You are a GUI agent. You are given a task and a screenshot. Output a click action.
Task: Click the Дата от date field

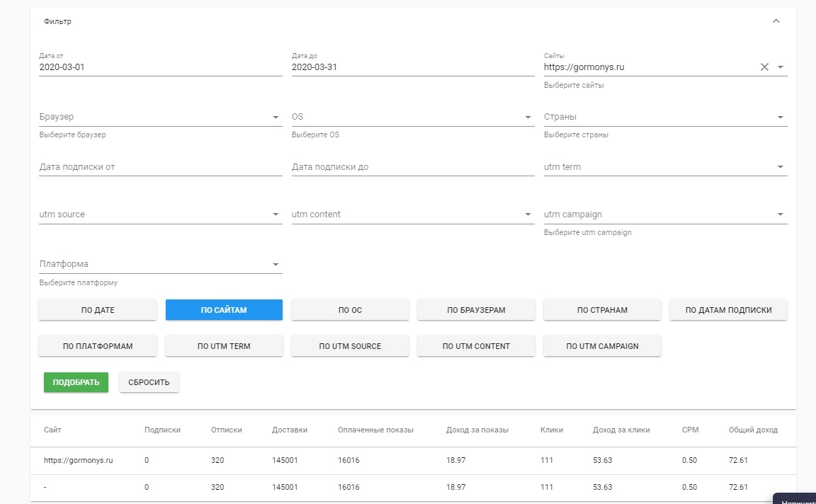[x=160, y=67]
